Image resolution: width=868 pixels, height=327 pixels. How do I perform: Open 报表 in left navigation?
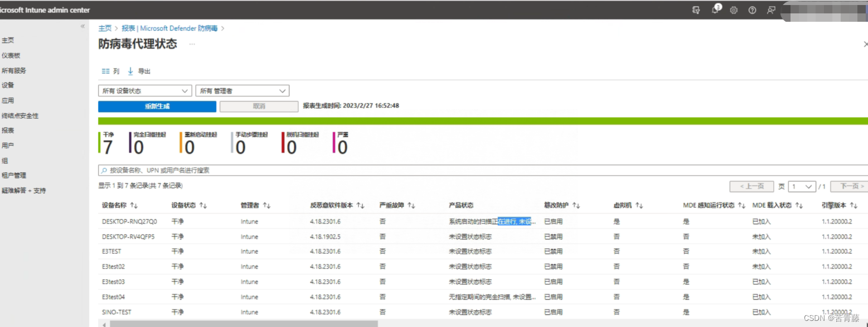pyautogui.click(x=8, y=130)
